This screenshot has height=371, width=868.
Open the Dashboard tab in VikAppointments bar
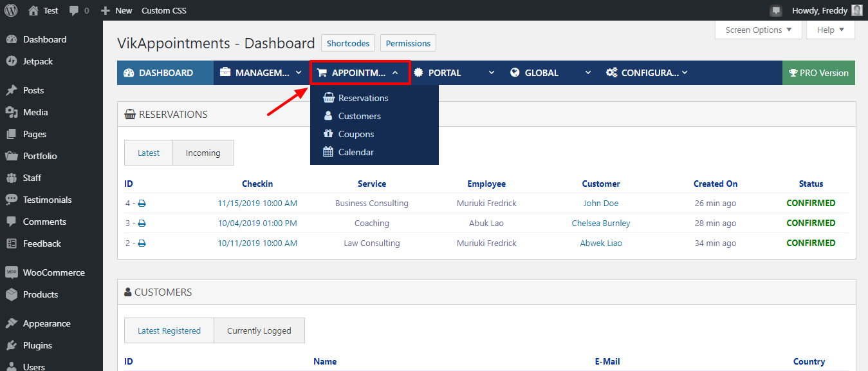tap(165, 73)
